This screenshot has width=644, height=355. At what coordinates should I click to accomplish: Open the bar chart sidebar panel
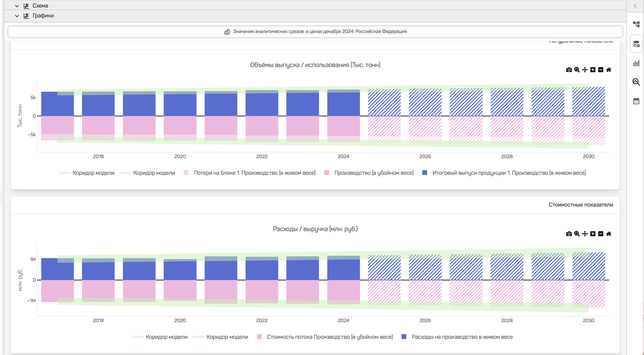pyautogui.click(x=636, y=63)
